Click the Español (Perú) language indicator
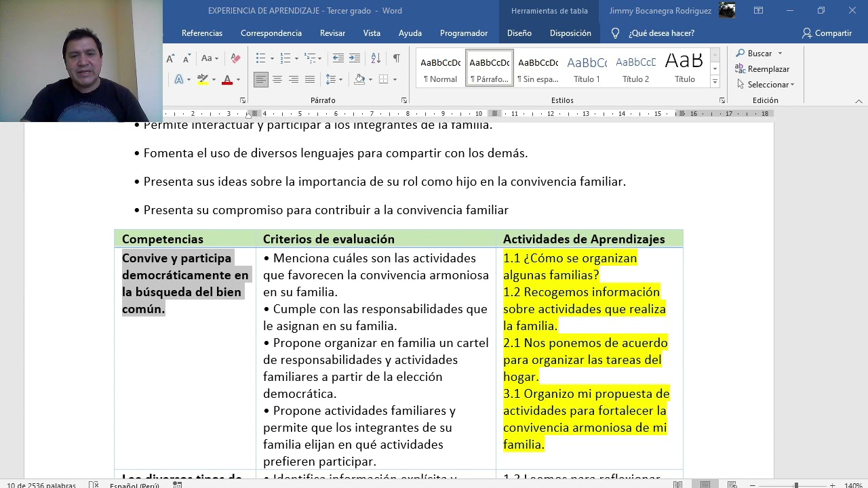The height and width of the screenshot is (488, 868). 134,485
